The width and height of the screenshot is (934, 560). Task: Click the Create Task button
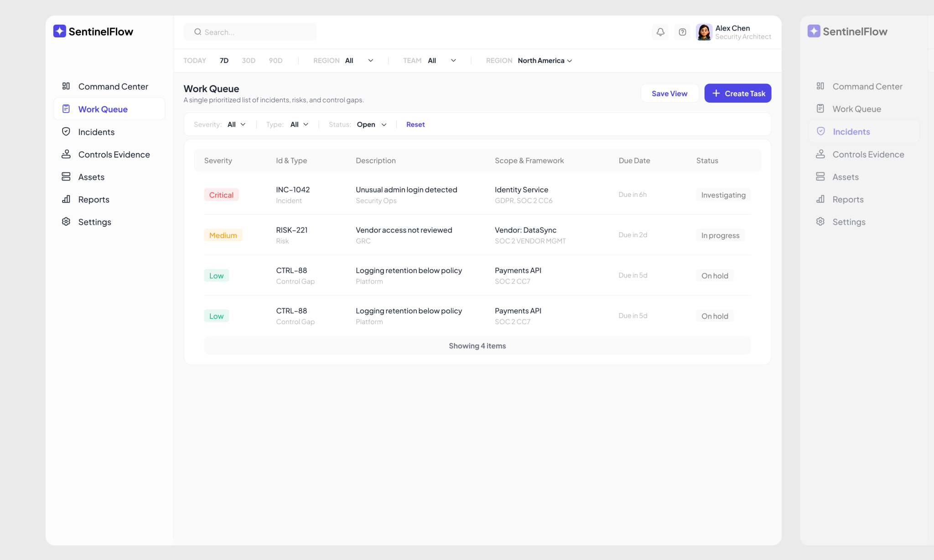[x=737, y=93]
